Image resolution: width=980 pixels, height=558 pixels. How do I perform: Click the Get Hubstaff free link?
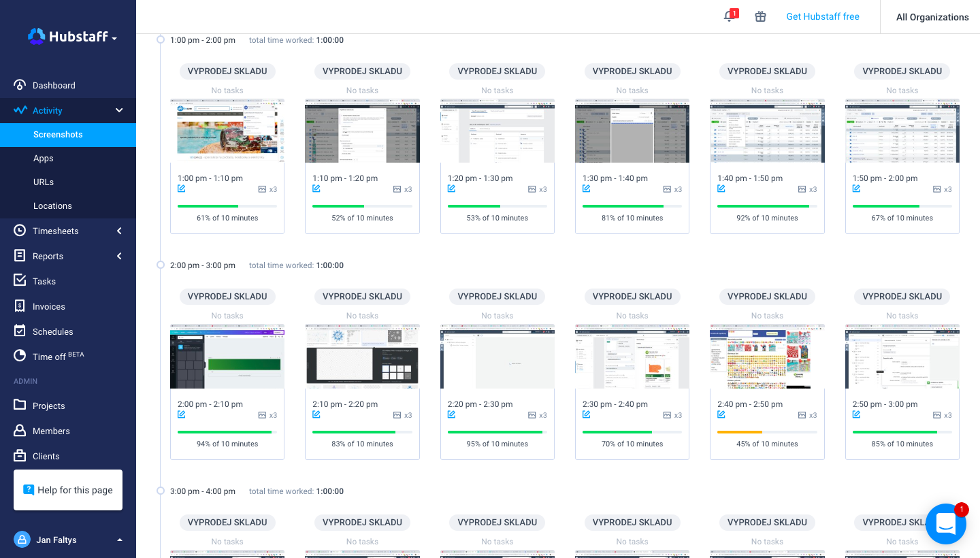point(823,16)
